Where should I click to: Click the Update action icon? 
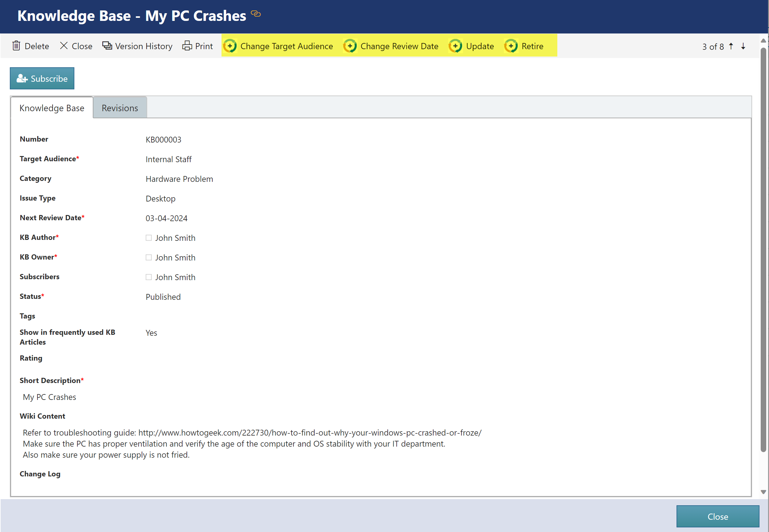point(455,46)
